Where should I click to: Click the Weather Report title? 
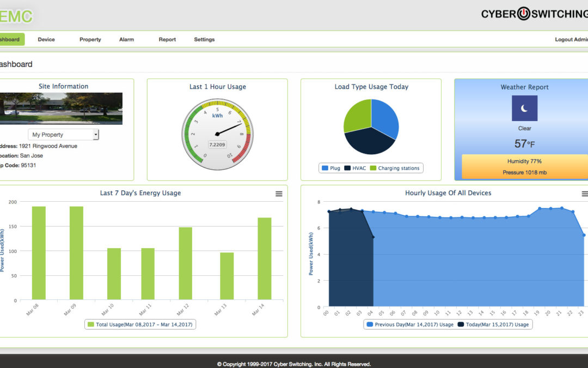[x=524, y=87]
